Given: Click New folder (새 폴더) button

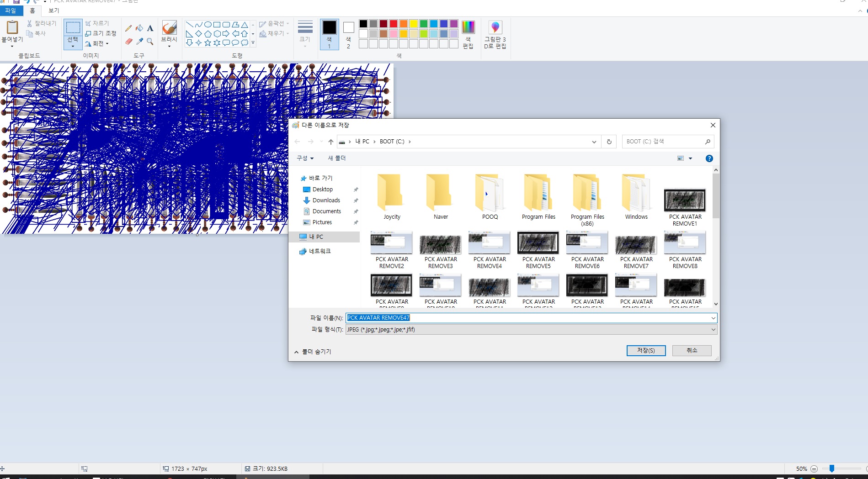Looking at the screenshot, I should [x=337, y=158].
